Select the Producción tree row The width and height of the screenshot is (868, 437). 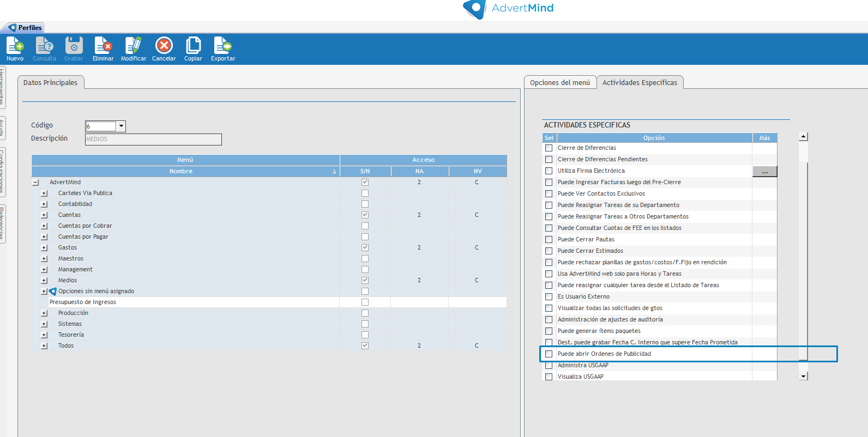(x=269, y=313)
